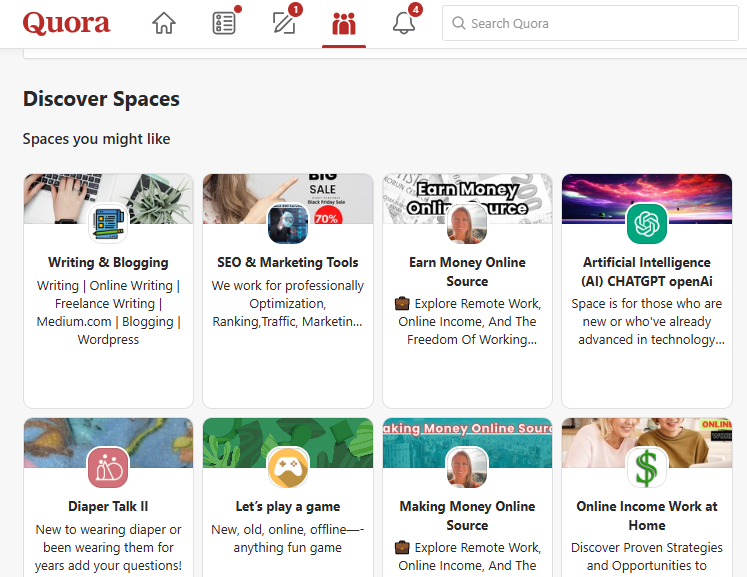The image size is (747, 577).
Task: Click the magnifier icon in search box
Action: (x=458, y=23)
